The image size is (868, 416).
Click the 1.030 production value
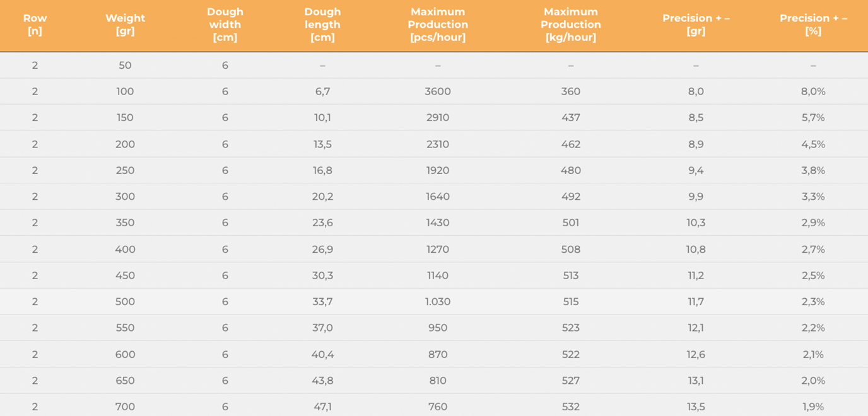click(438, 302)
